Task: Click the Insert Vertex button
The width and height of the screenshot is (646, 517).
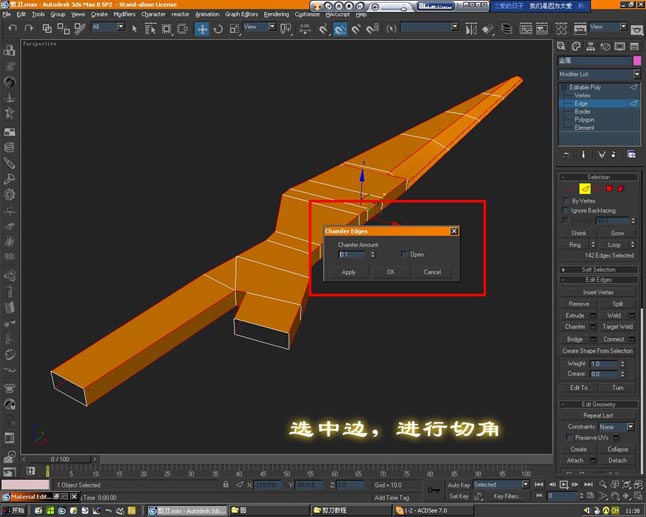Action: 598,292
